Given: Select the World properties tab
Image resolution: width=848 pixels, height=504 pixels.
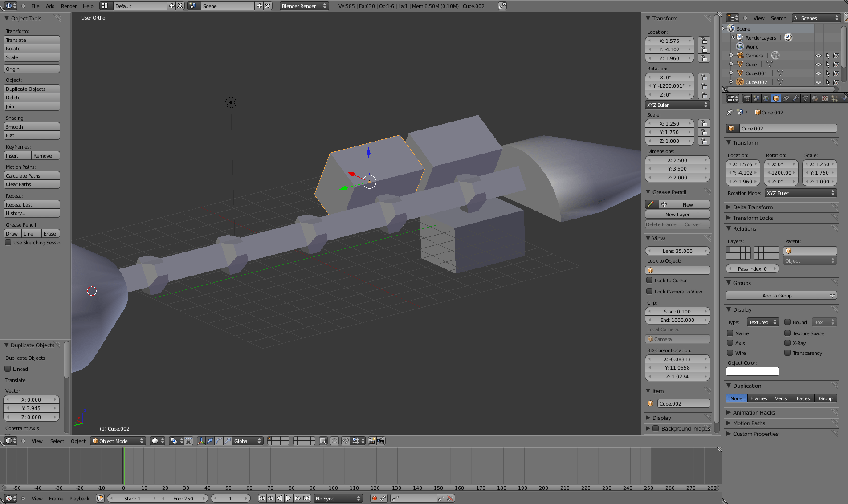Looking at the screenshot, I should (766, 98).
